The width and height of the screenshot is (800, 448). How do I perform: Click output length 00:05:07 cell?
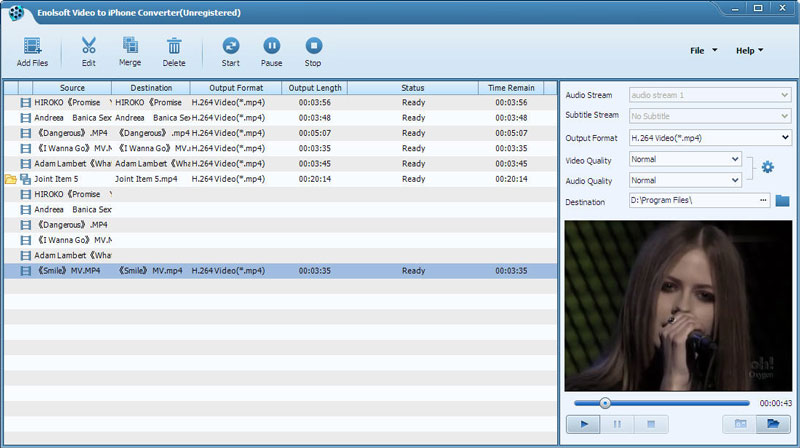tap(315, 133)
